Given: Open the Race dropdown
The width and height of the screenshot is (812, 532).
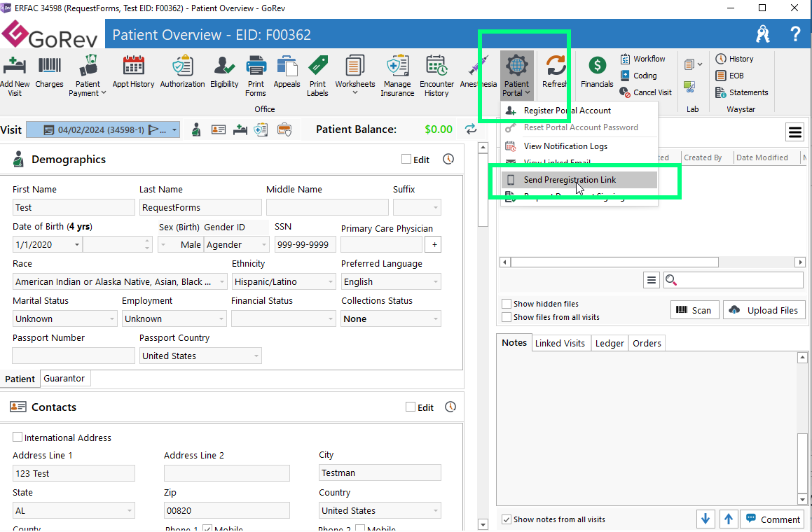Looking at the screenshot, I should [x=222, y=281].
